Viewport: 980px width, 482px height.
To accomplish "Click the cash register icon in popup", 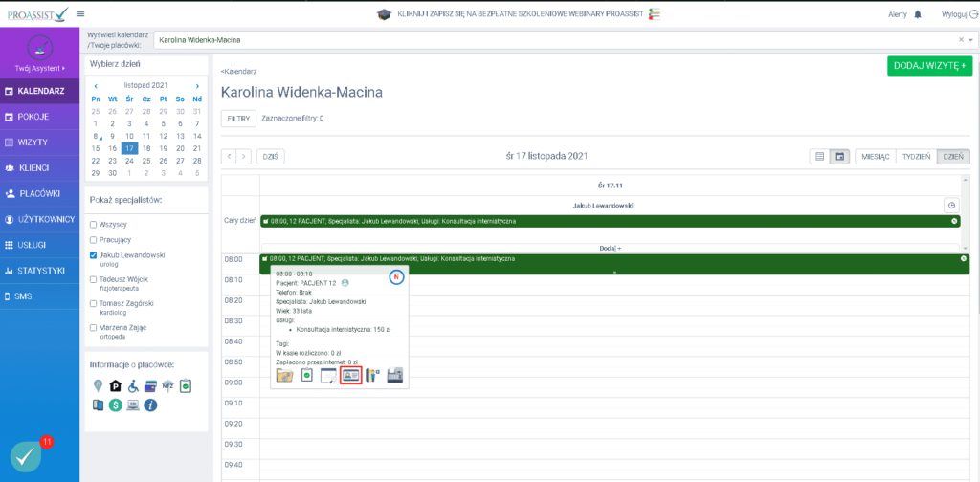I will pyautogui.click(x=395, y=376).
